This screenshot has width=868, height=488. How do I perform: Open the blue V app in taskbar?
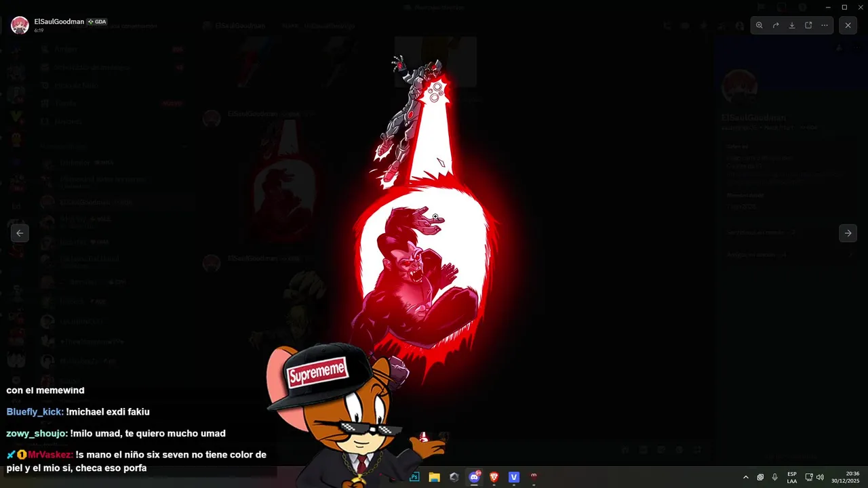pyautogui.click(x=513, y=477)
